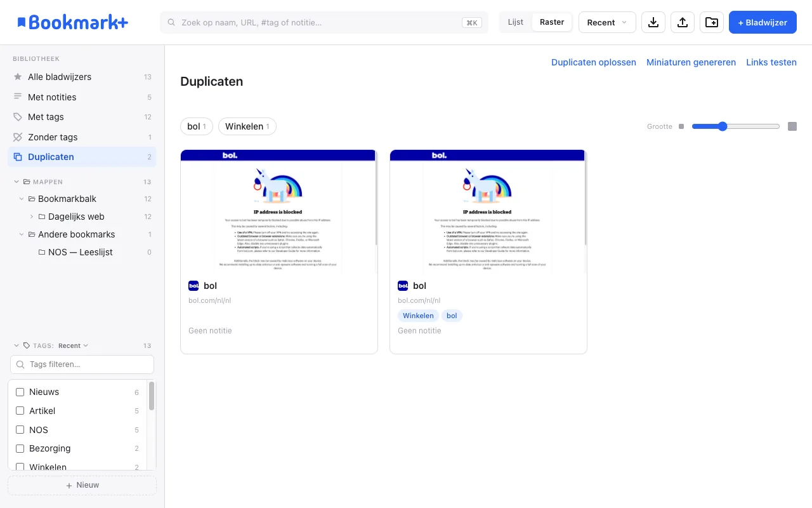The width and height of the screenshot is (812, 508).
Task: Click the Winkelen tag on the bol card
Action: pyautogui.click(x=418, y=316)
